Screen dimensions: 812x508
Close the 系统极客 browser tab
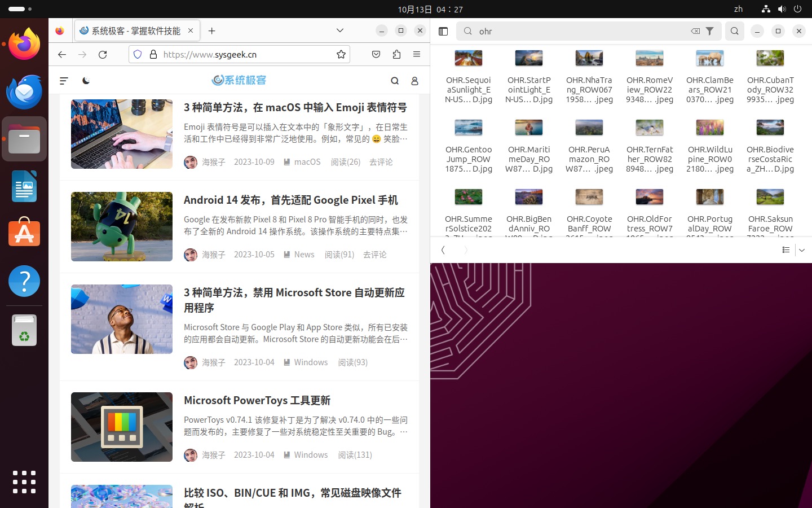pos(191,30)
